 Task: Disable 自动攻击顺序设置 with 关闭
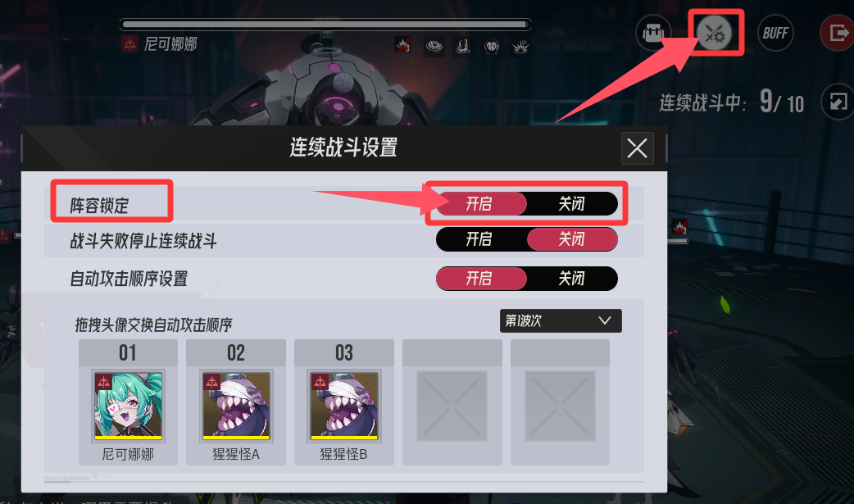point(572,279)
